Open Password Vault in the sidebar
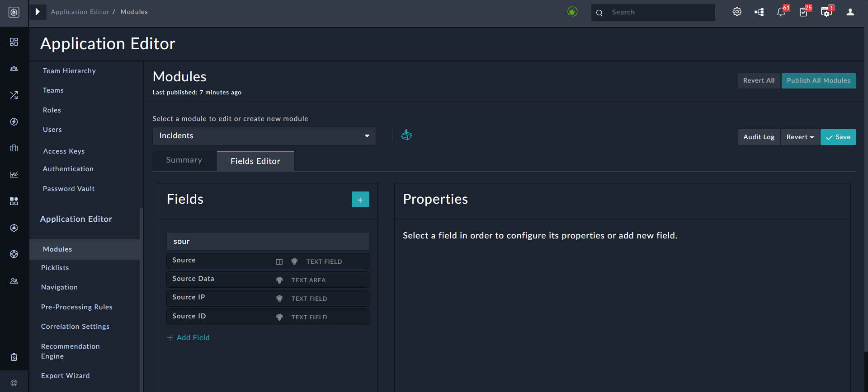 pos(69,189)
